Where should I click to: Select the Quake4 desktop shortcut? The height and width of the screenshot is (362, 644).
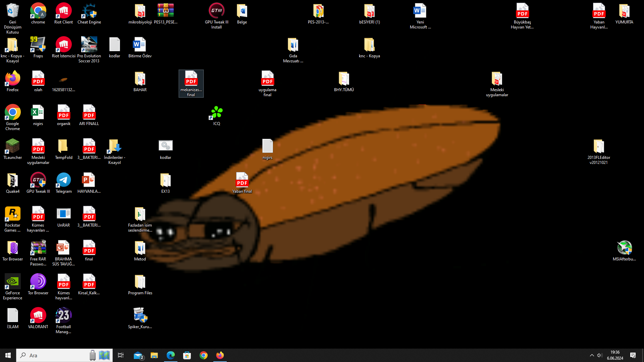(12, 183)
